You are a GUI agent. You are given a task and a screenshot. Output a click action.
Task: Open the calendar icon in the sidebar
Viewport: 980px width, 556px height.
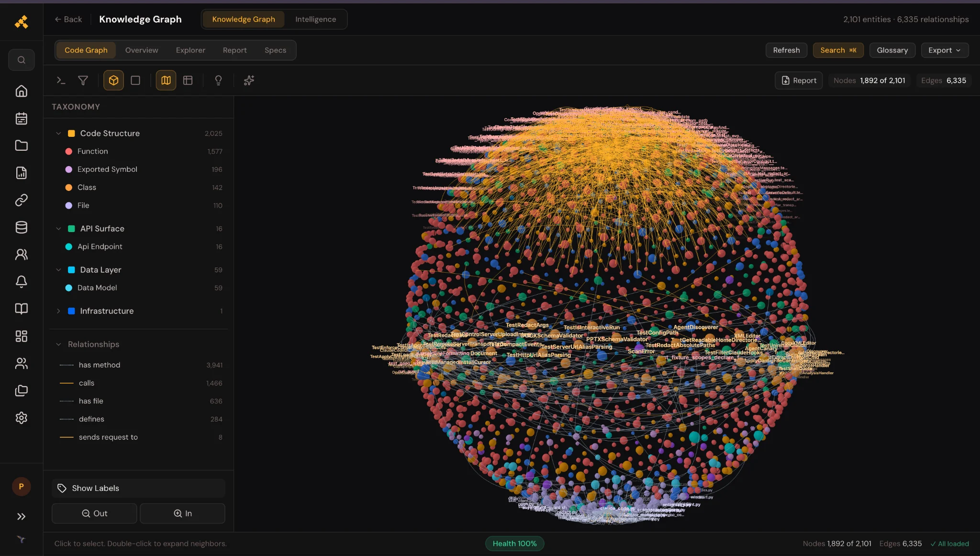pyautogui.click(x=22, y=118)
